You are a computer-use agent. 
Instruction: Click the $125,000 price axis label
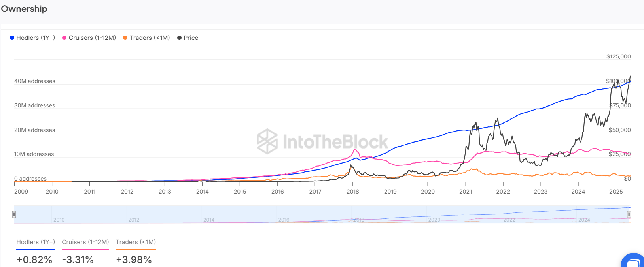[618, 56]
